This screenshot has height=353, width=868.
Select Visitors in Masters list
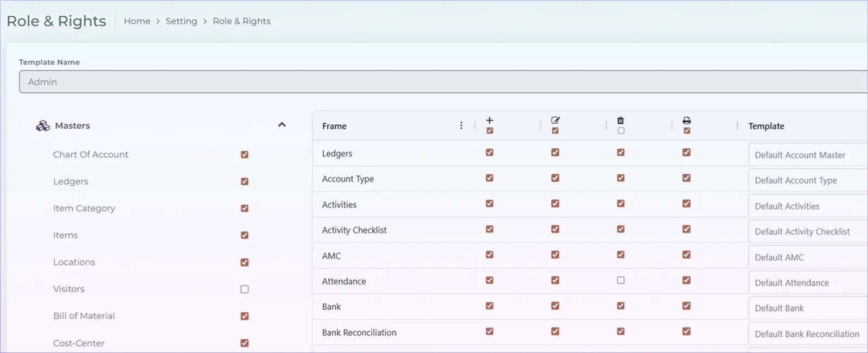pos(69,289)
